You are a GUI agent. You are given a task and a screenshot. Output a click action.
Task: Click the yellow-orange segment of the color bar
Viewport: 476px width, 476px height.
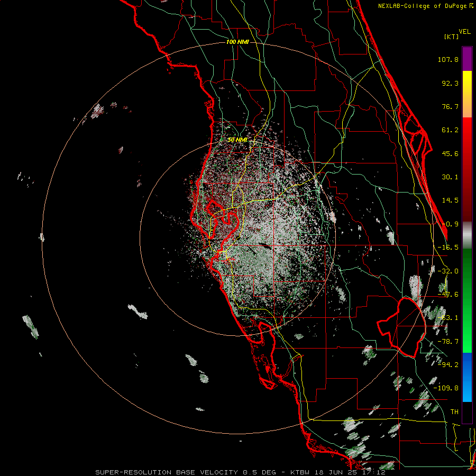[467, 94]
